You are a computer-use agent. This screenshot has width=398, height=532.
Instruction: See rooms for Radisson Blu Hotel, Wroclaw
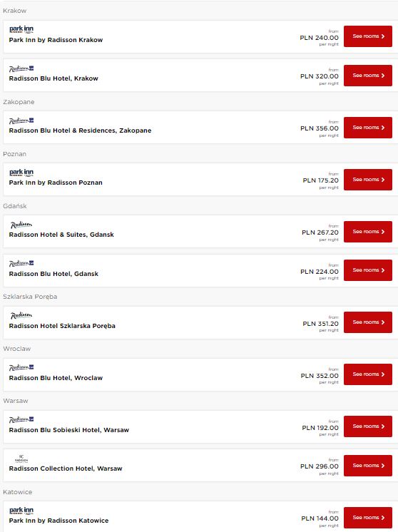368,374
